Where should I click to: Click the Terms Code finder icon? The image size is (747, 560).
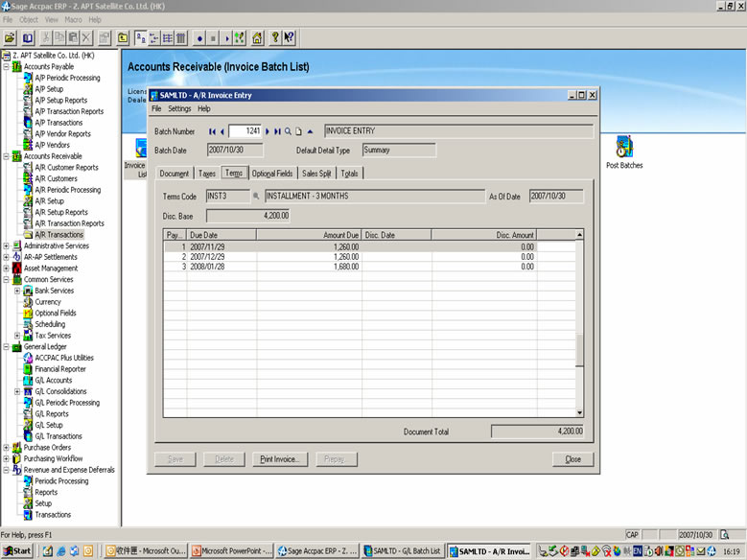click(256, 197)
